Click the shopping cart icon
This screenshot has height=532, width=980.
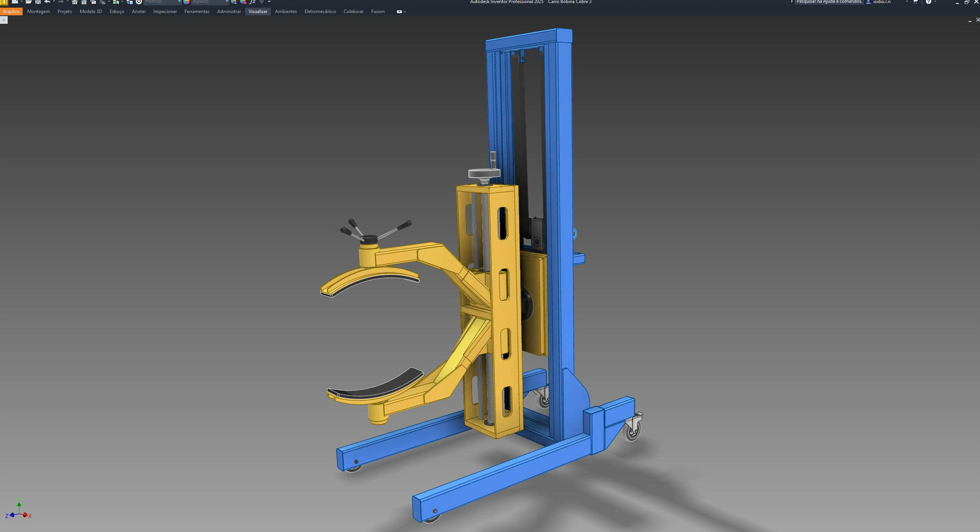click(x=915, y=2)
